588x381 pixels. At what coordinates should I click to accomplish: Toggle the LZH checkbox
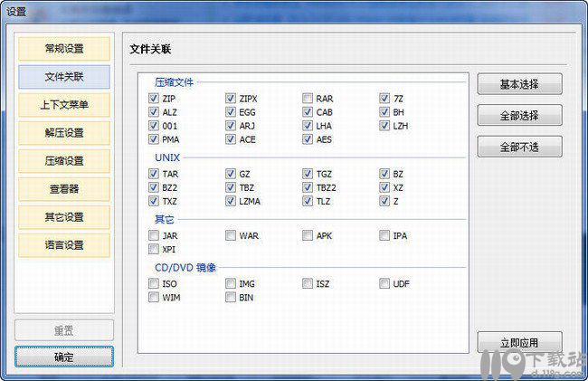pyautogui.click(x=384, y=126)
